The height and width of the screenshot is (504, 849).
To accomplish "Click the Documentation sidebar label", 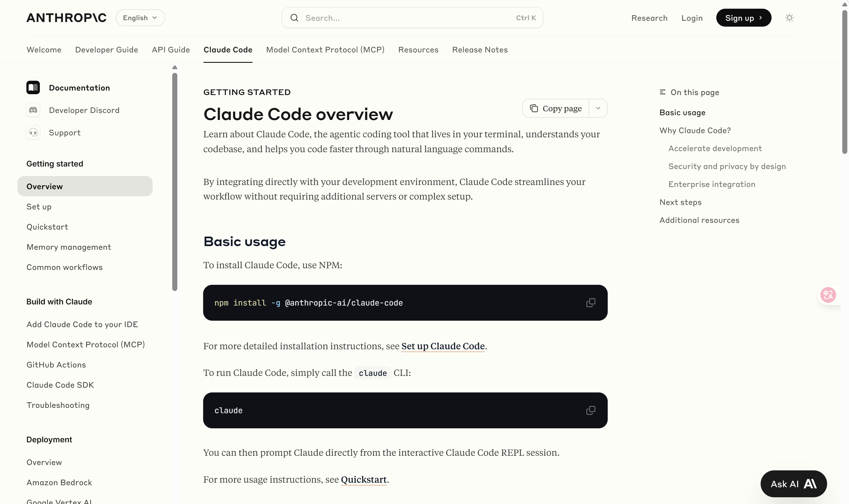I will click(79, 88).
